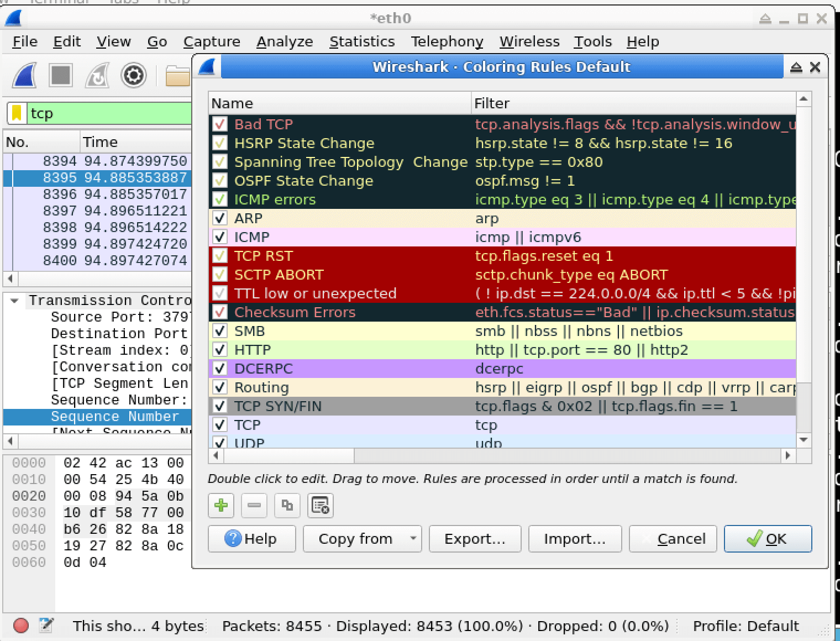Click the Name column header in rules list
This screenshot has width=840, height=641.
coord(340,103)
